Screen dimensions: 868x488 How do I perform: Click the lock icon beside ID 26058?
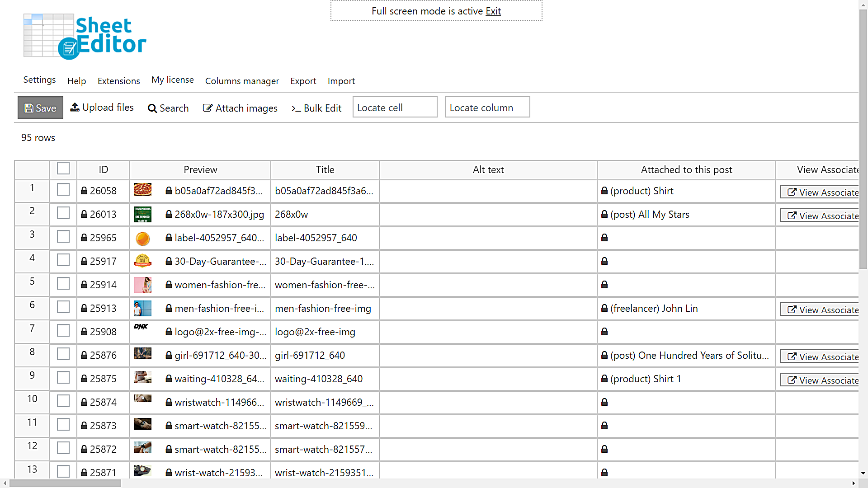[84, 191]
